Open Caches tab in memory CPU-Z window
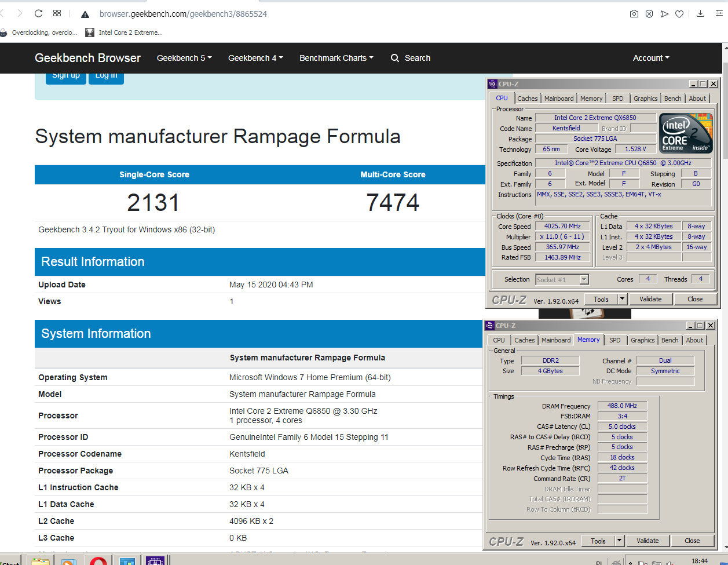Screen dimensions: 728x565 525,340
